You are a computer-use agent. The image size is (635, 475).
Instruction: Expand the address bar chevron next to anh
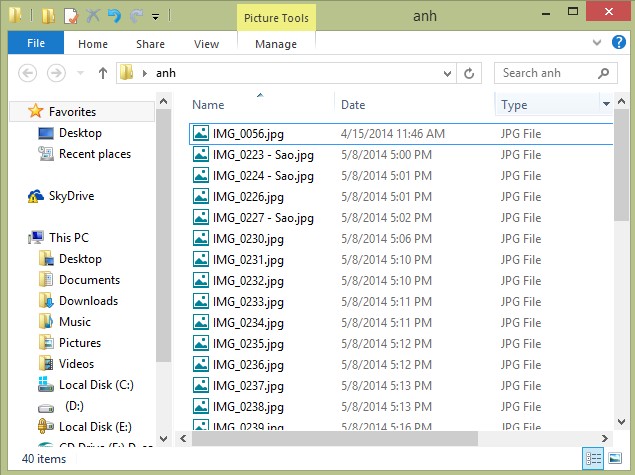(x=145, y=73)
